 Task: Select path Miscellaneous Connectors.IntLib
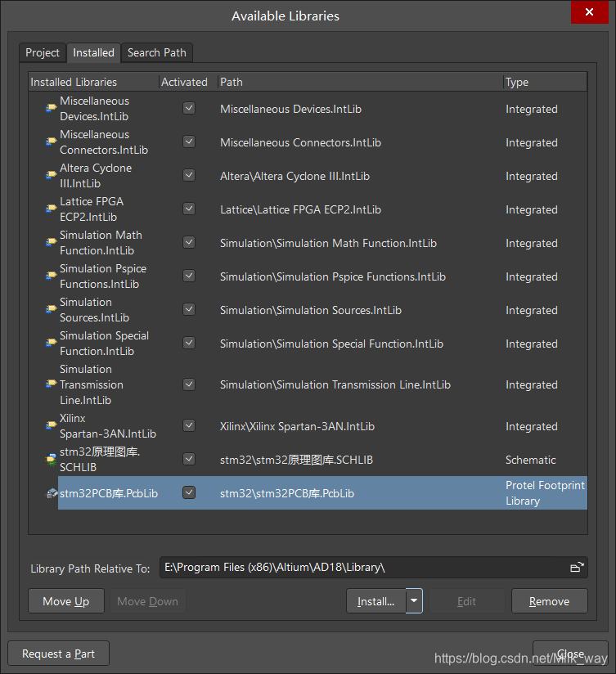(x=300, y=142)
